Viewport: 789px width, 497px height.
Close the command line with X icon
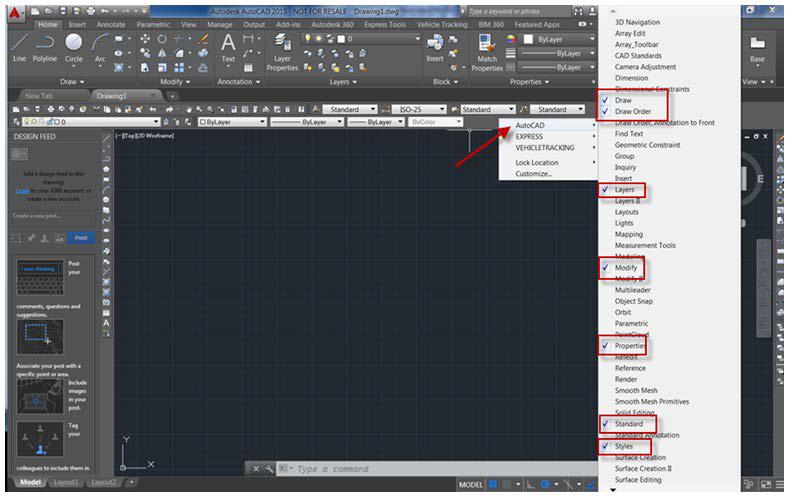[256, 469]
